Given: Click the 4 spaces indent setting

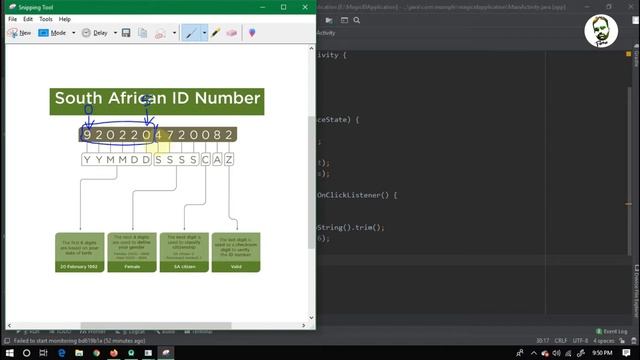Looking at the screenshot, I should coord(604,340).
